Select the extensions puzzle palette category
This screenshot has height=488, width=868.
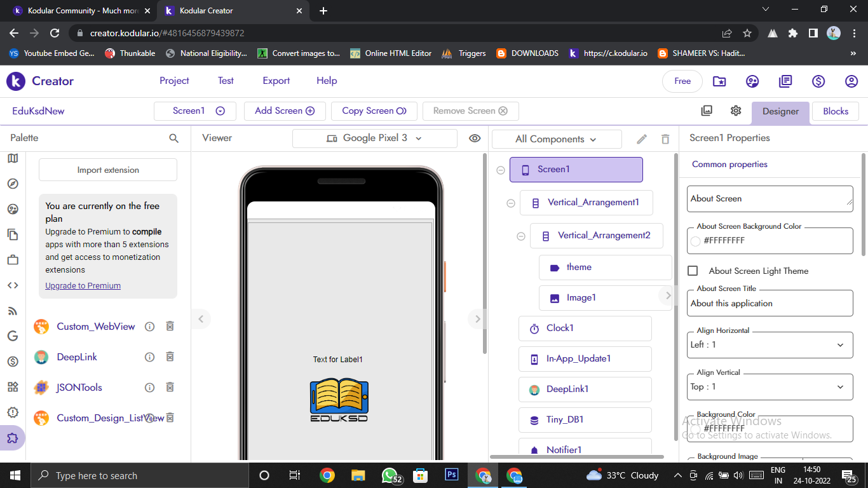pyautogui.click(x=13, y=438)
